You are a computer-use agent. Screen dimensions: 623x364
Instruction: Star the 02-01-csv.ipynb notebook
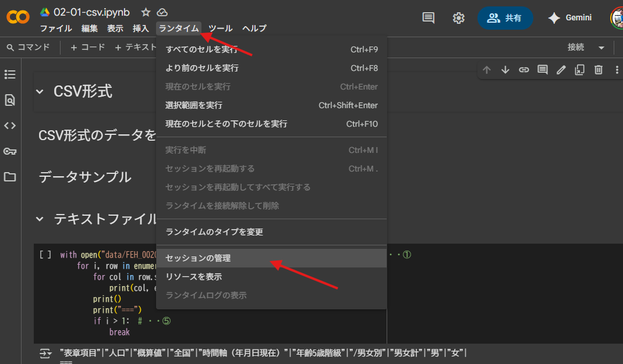(x=146, y=13)
